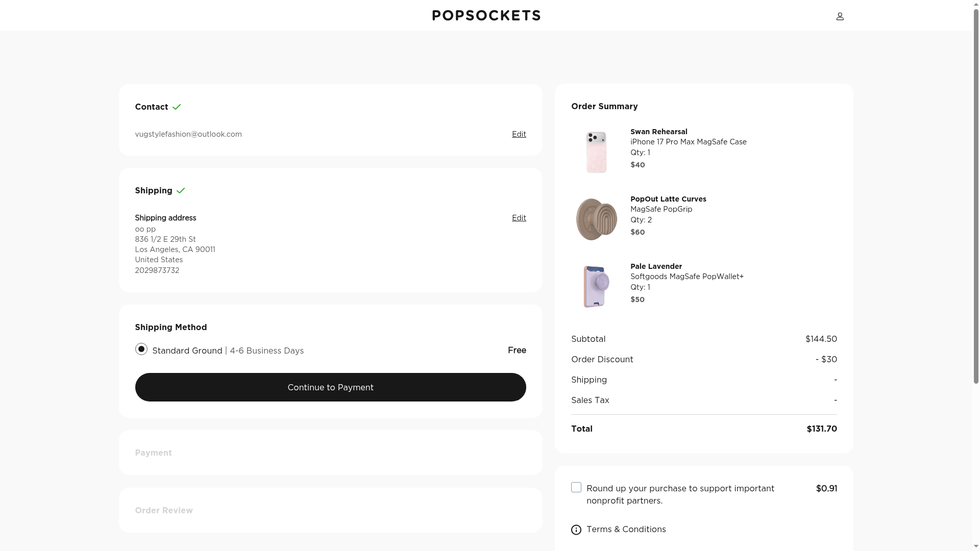The image size is (980, 551).
Task: Click the page vertical scrollbar
Action: pos(976,204)
